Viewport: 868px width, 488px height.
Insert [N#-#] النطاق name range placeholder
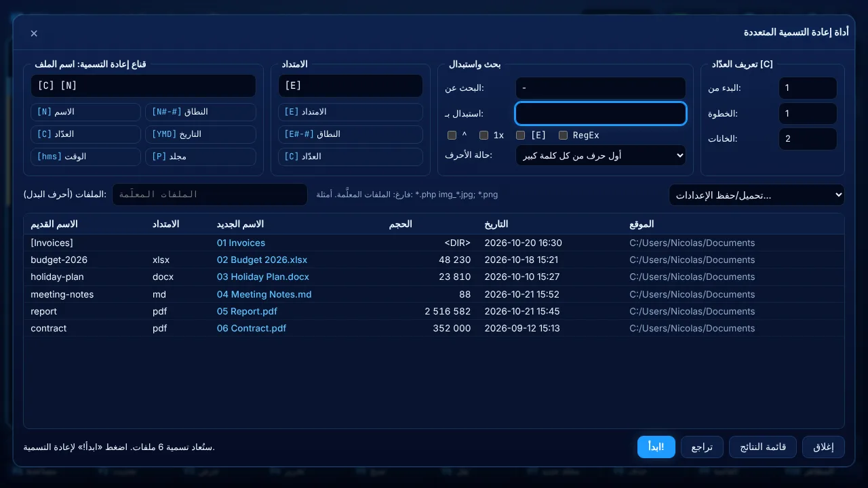(201, 112)
